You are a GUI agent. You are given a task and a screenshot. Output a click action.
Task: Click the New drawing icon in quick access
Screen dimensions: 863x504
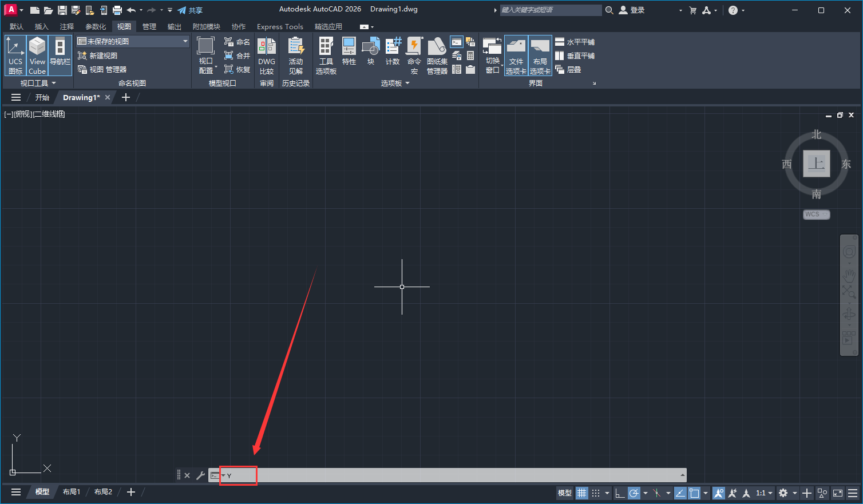35,10
